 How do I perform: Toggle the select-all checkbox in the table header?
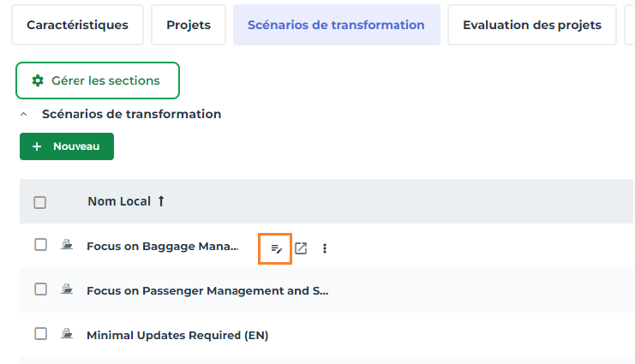click(x=40, y=202)
